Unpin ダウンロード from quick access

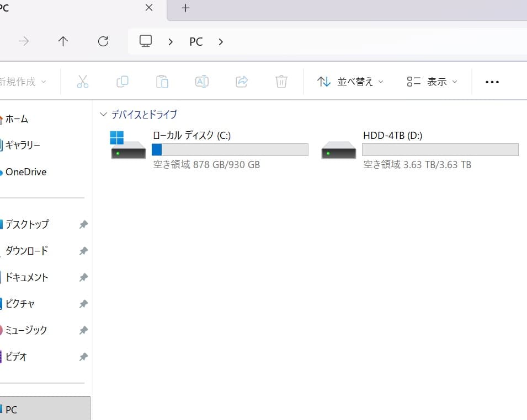tap(83, 251)
